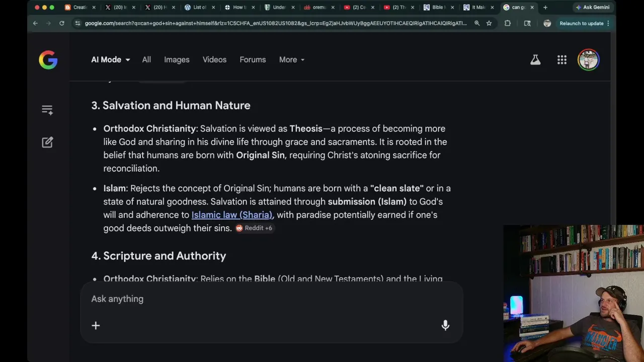Click the Google logo
The image size is (644, 362).
click(x=48, y=60)
